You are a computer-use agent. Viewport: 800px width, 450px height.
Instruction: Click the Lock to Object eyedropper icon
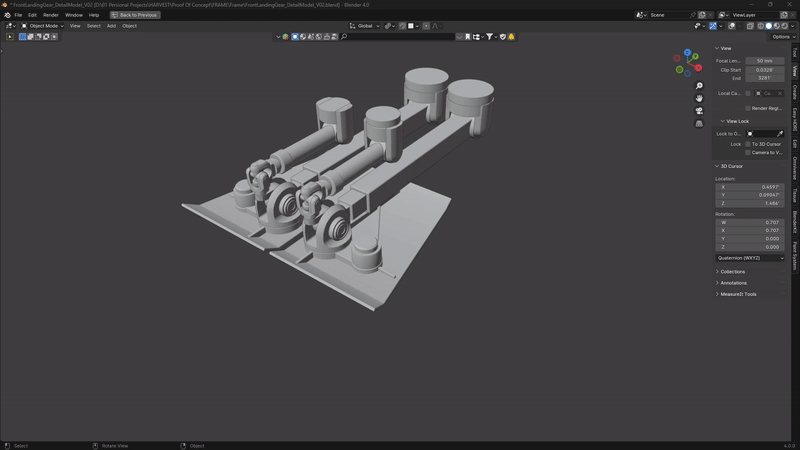(780, 134)
